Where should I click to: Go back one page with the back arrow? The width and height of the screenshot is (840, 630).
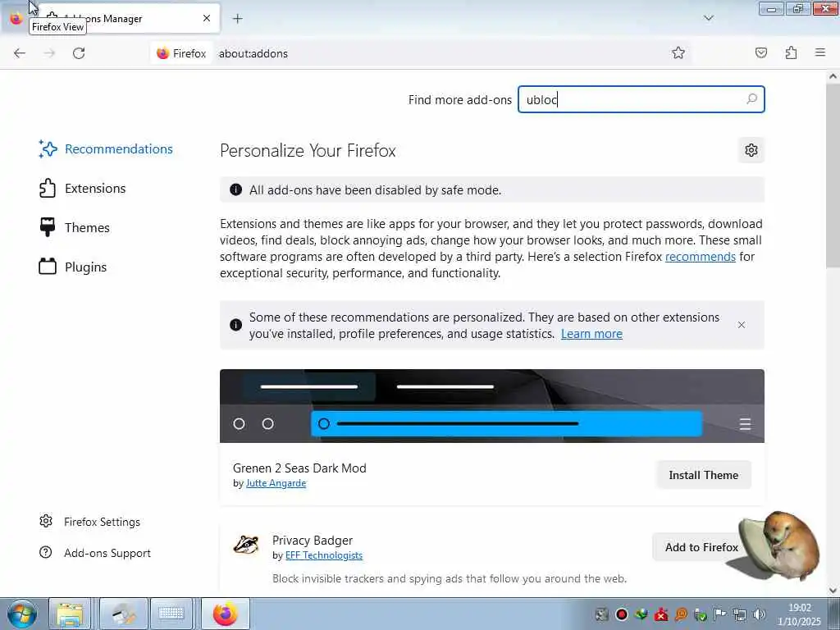pos(20,53)
